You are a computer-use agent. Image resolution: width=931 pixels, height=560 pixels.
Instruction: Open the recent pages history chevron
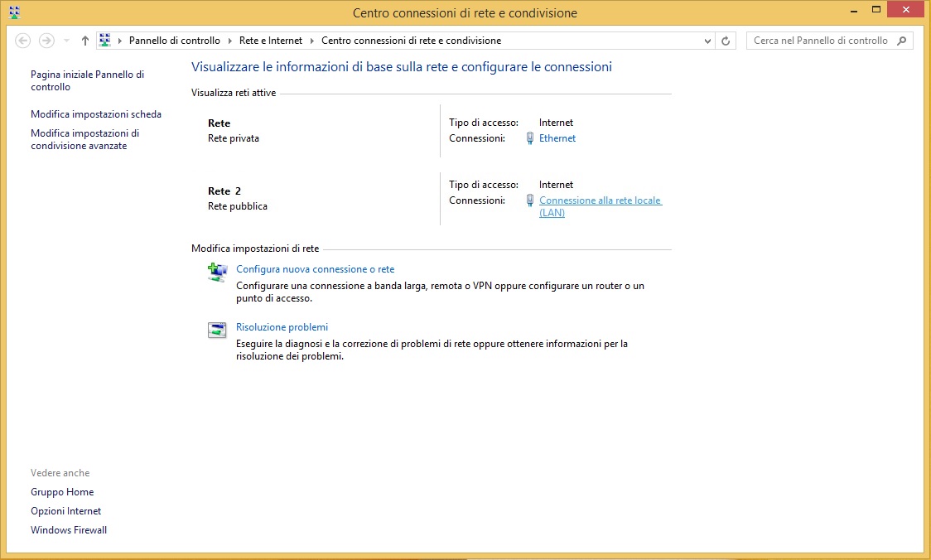click(x=65, y=40)
